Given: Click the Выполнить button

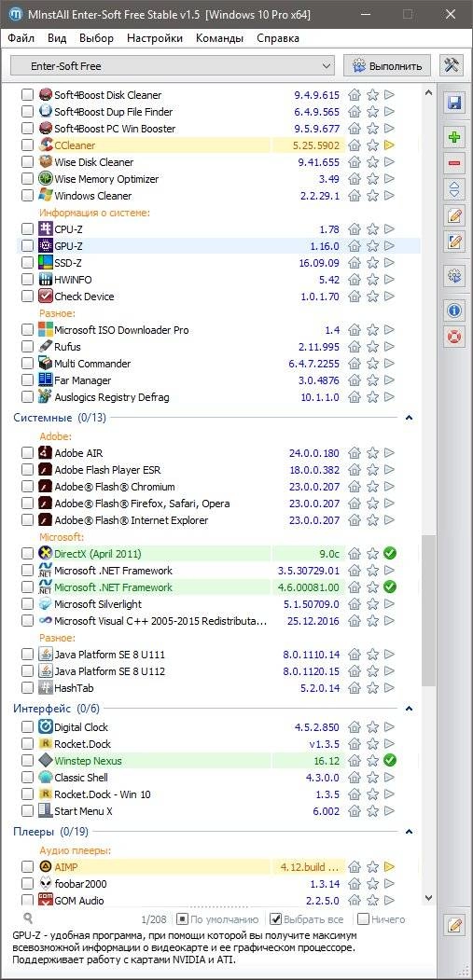Looking at the screenshot, I should click(387, 65).
